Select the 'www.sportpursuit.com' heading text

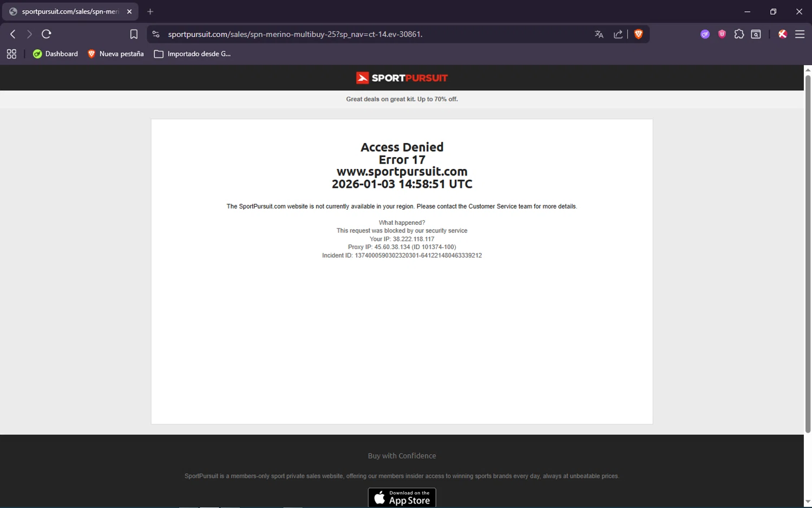pyautogui.click(x=402, y=172)
